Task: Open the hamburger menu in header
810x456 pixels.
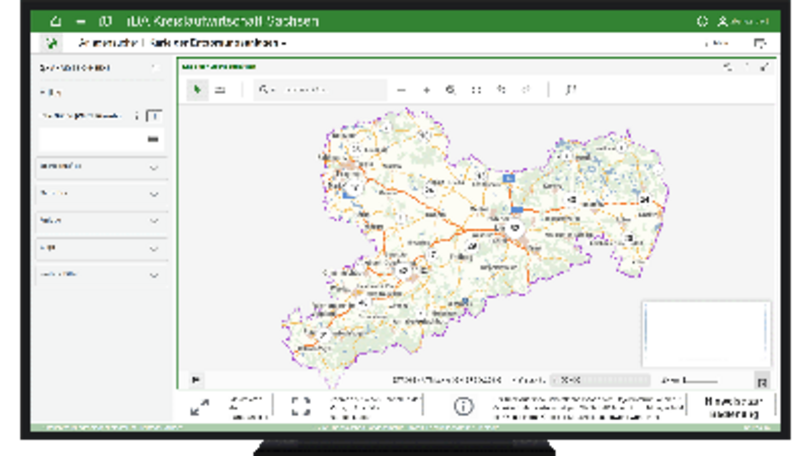Action: tap(80, 20)
